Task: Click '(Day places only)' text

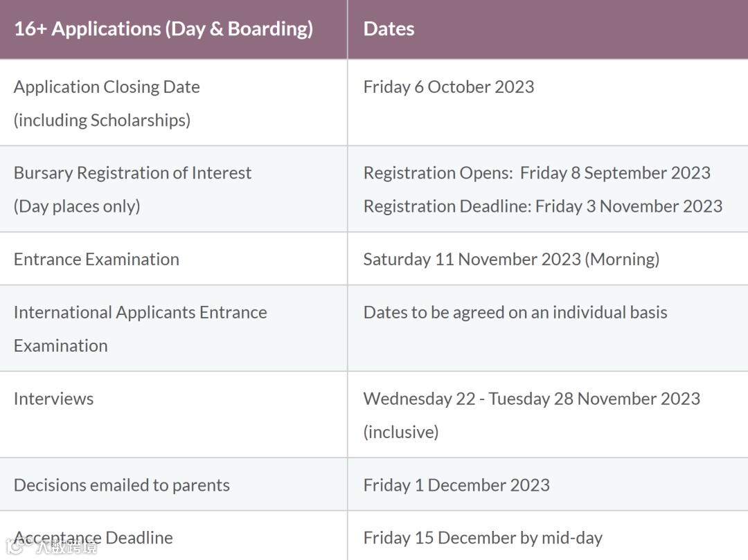Action: [77, 206]
